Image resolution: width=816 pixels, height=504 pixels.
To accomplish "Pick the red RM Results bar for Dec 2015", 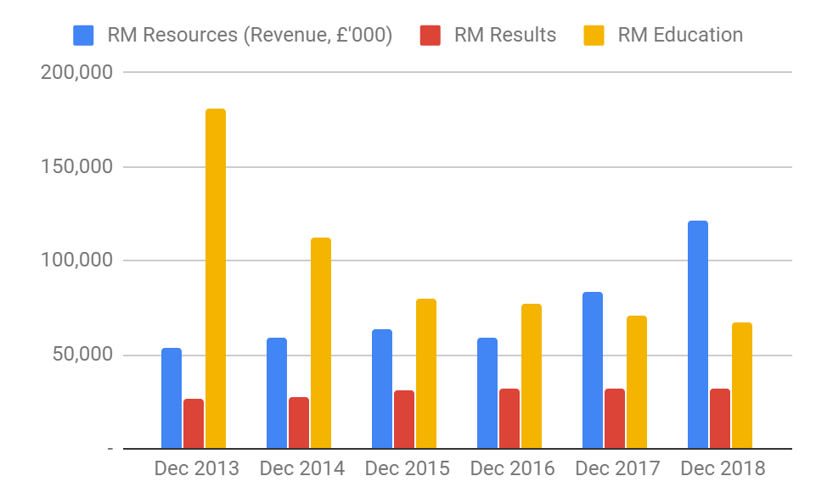I will [x=404, y=419].
